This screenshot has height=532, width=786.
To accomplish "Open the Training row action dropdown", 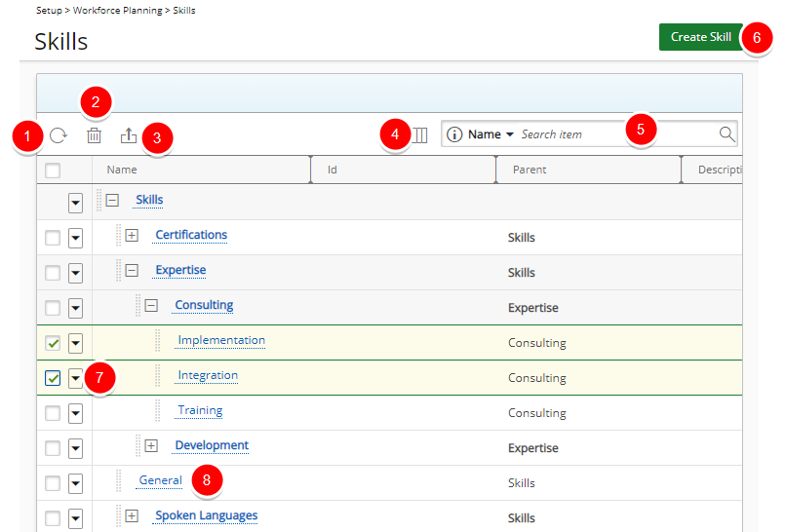I will point(76,413).
